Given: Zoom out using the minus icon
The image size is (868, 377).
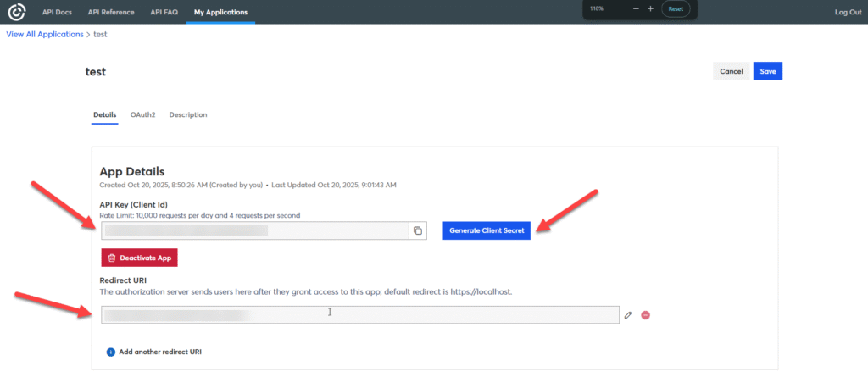Looking at the screenshot, I should pyautogui.click(x=637, y=8).
